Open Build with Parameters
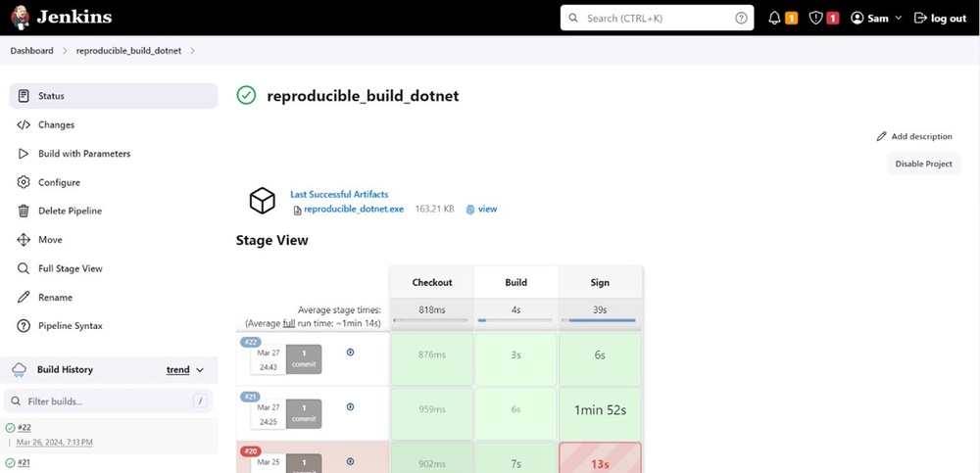980x473 pixels. (113, 153)
